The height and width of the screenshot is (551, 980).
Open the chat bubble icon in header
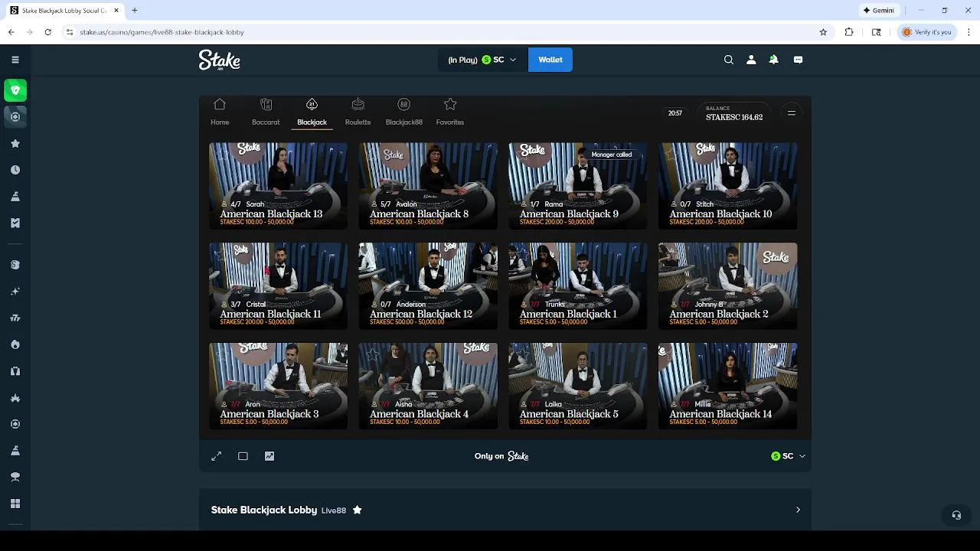[799, 60]
